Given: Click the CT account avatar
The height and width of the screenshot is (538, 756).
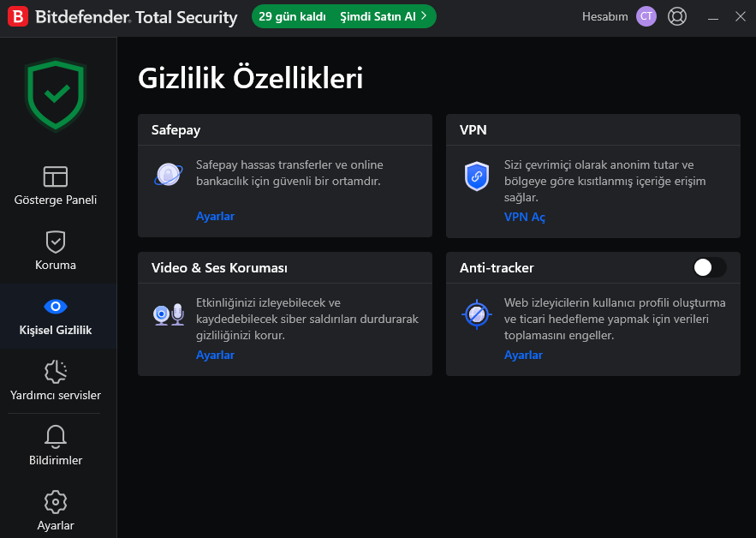Looking at the screenshot, I should click(x=646, y=16).
